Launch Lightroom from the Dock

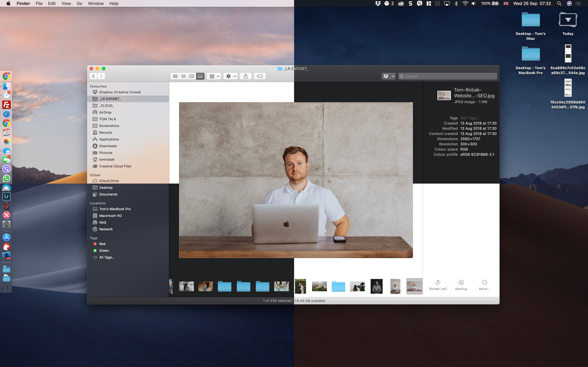click(6, 196)
